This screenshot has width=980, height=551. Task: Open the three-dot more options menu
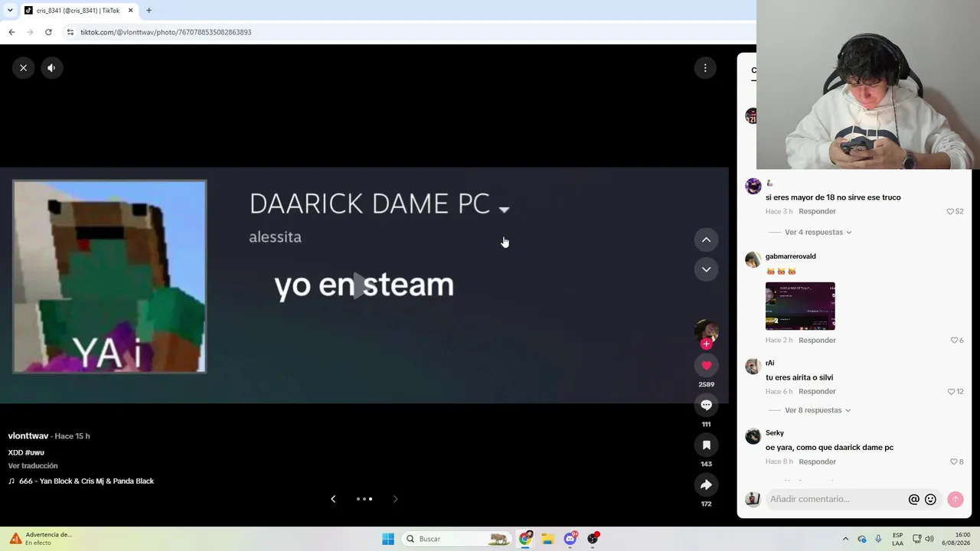coord(705,68)
